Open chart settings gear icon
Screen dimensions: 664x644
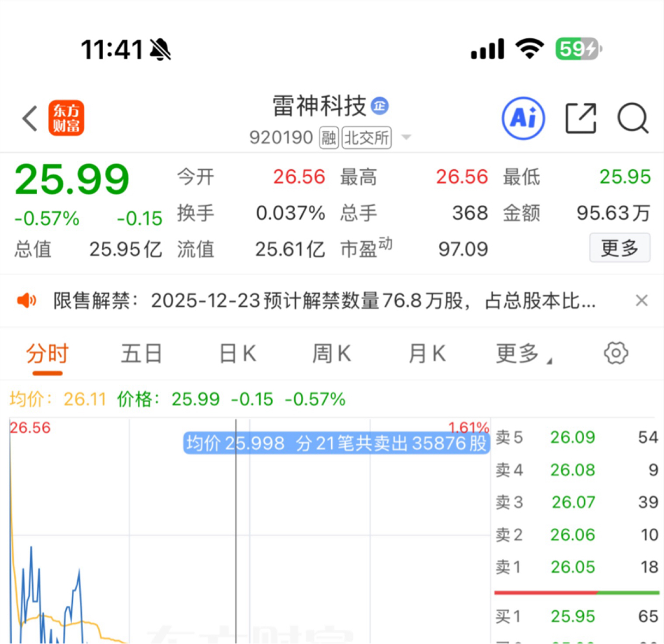[x=616, y=353]
